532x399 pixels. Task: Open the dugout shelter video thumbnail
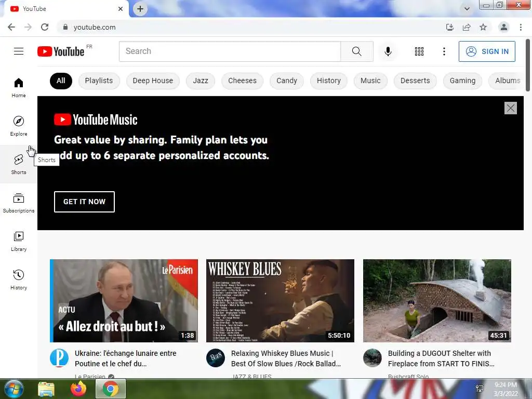click(437, 301)
